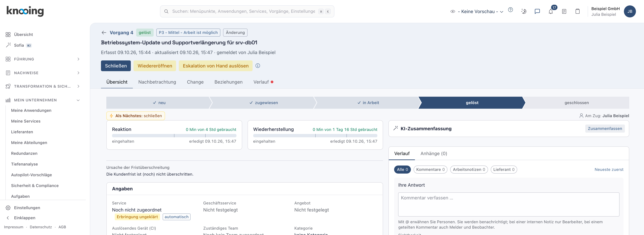
Task: Expand the FÜHRUNG menu section
Action: point(42,59)
